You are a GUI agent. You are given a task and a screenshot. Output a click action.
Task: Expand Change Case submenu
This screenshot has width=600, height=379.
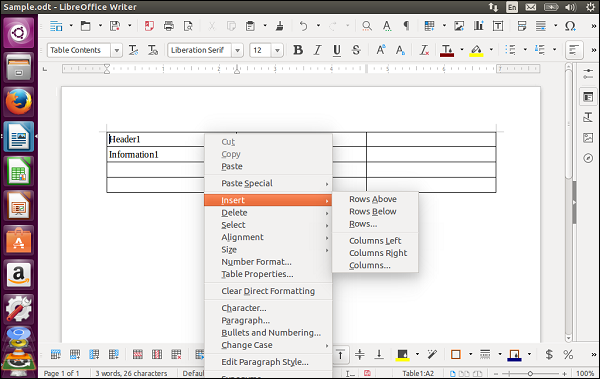pos(268,345)
